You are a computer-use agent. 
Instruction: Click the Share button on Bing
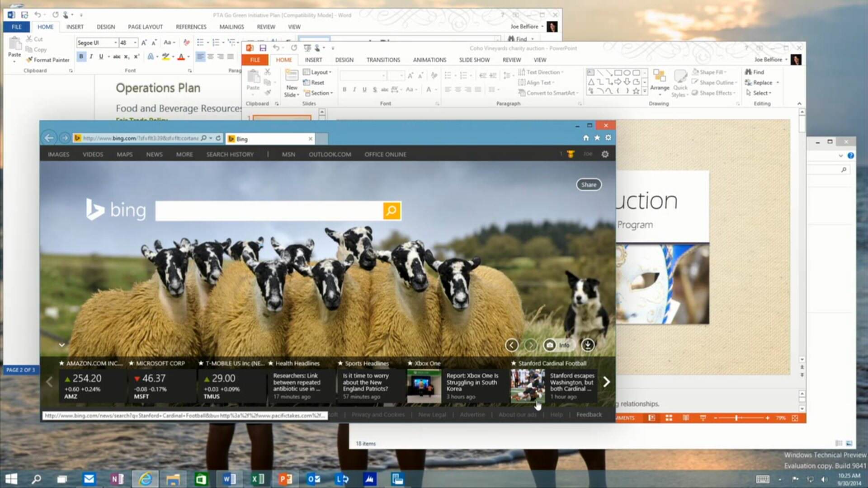coord(589,184)
